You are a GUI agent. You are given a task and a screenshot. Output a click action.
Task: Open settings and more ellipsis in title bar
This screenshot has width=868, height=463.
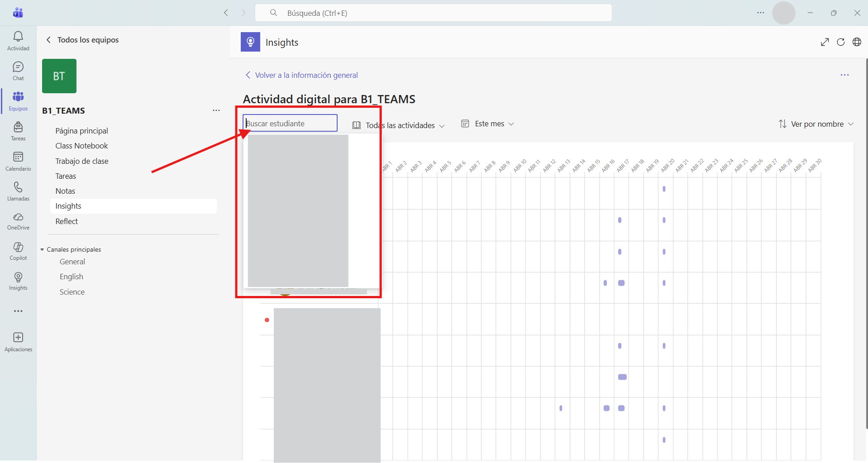[761, 13]
